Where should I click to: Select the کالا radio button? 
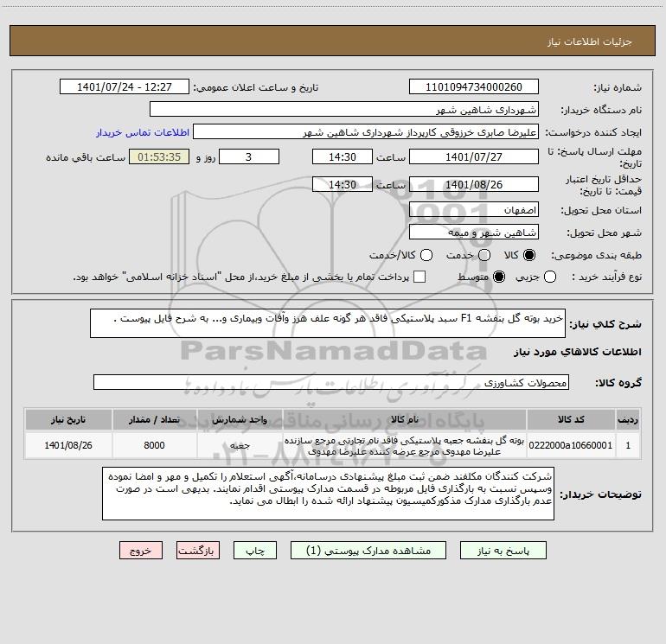tap(529, 255)
